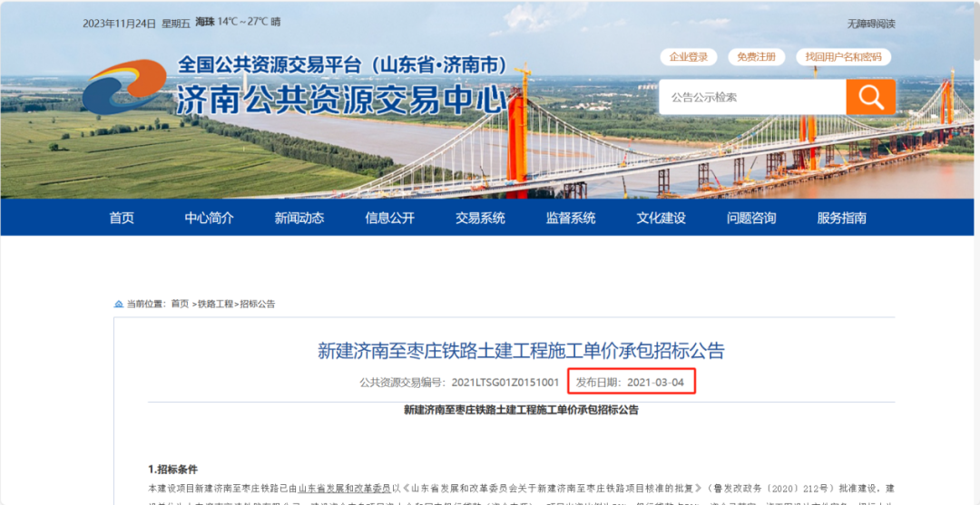Open the 无障碍阅读 link

pos(871,24)
